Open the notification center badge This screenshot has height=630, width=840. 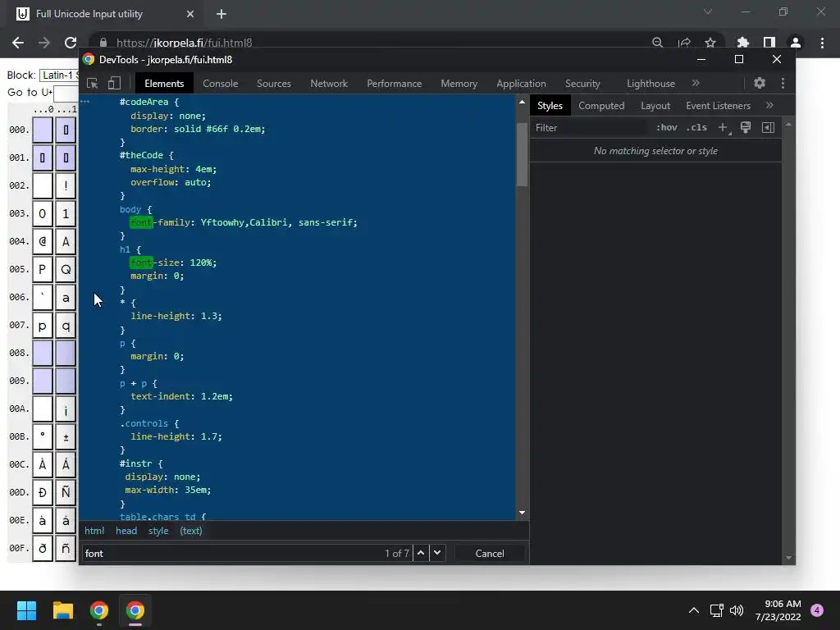(x=817, y=610)
